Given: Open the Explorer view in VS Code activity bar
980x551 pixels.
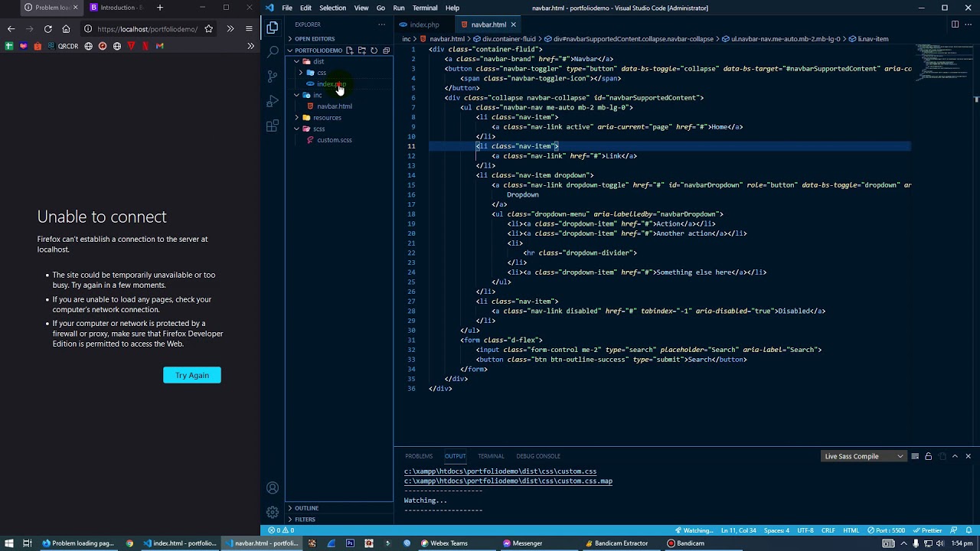Looking at the screenshot, I should [x=273, y=28].
